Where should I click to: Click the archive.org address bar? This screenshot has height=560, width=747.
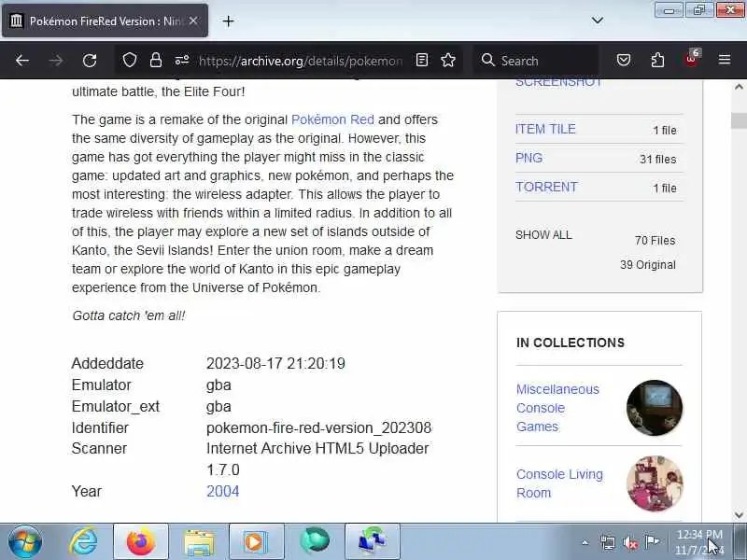300,61
